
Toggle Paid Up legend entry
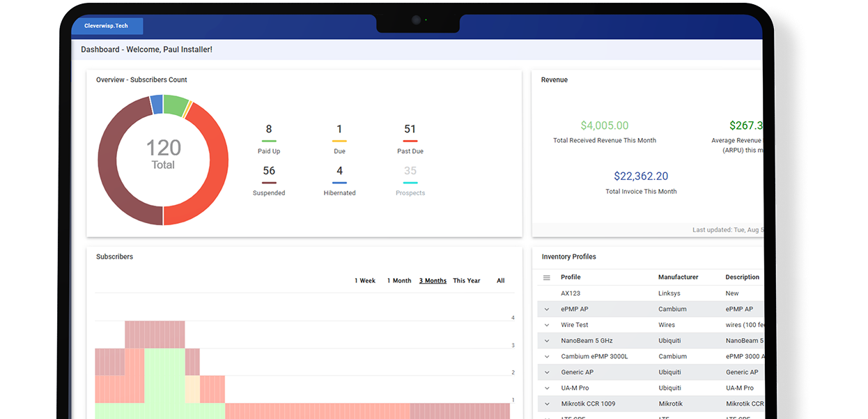[269, 139]
